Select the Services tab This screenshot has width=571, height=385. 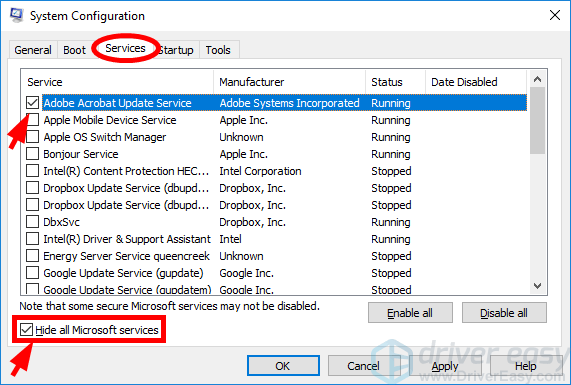(x=125, y=48)
